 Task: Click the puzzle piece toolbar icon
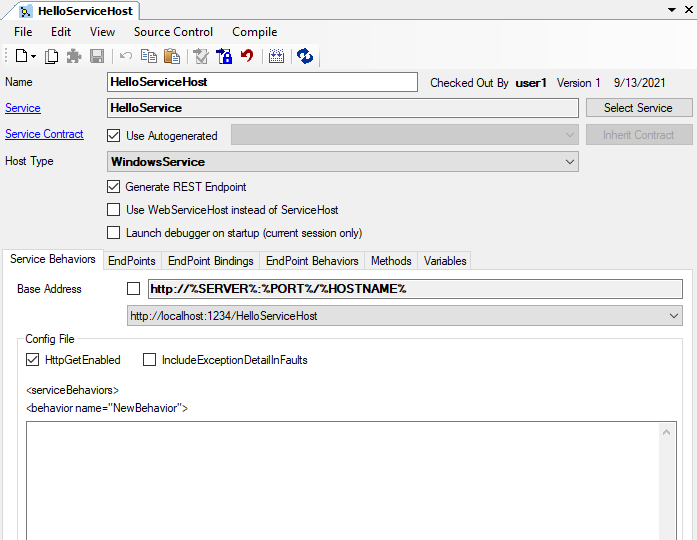pos(74,56)
